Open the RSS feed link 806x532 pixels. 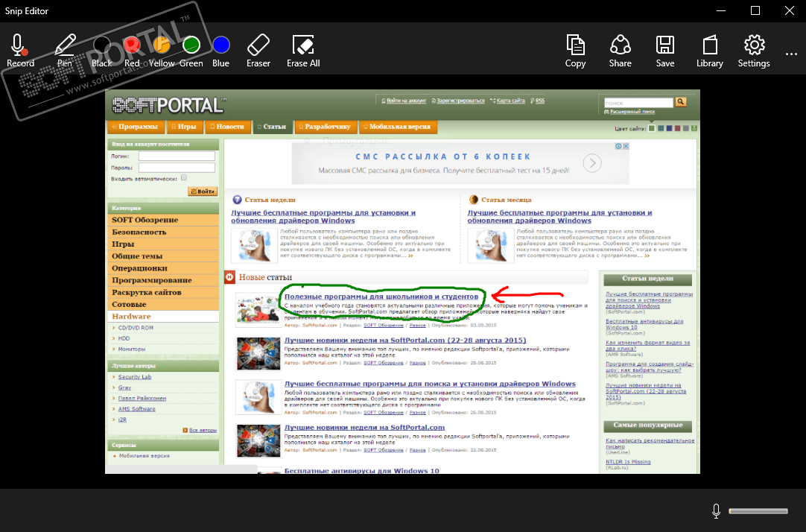(x=540, y=101)
